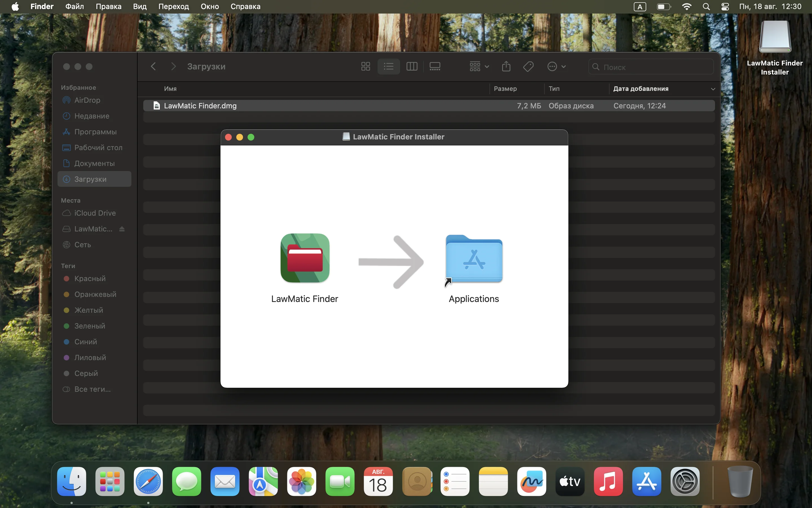Sort by the Тип column header
Image resolution: width=812 pixels, height=508 pixels.
(554, 89)
